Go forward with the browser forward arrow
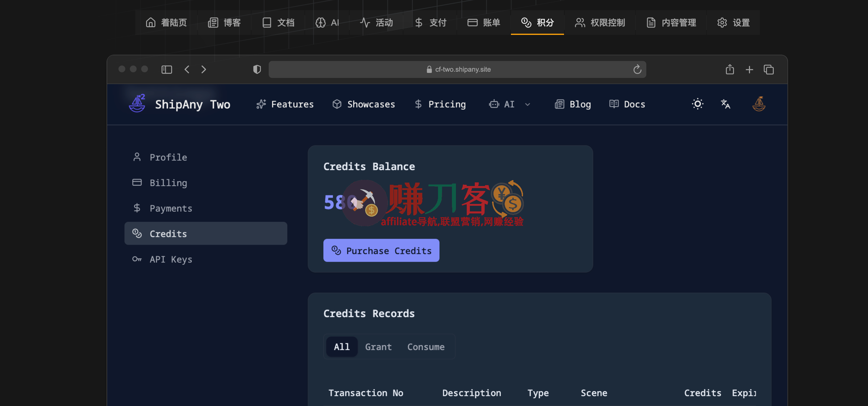 click(x=204, y=70)
